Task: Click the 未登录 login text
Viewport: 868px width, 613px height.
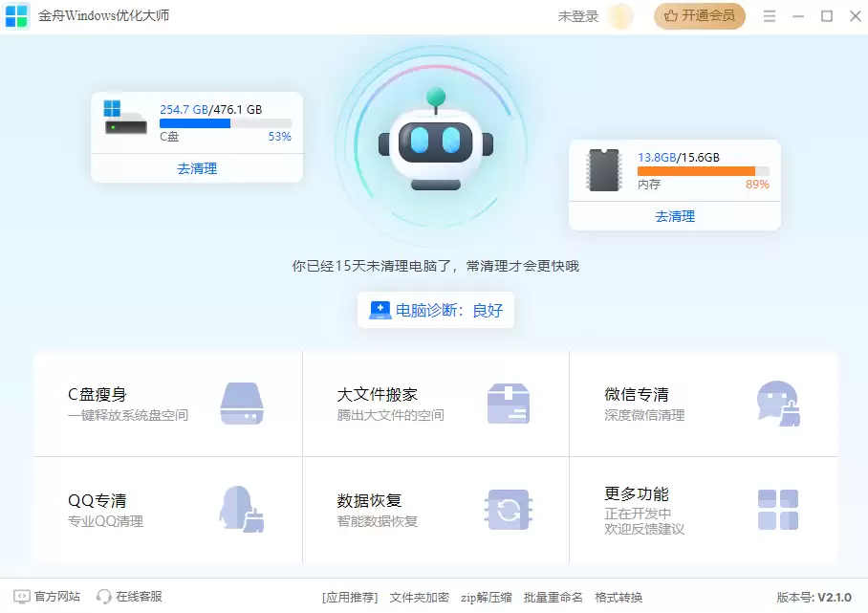Action: click(578, 16)
